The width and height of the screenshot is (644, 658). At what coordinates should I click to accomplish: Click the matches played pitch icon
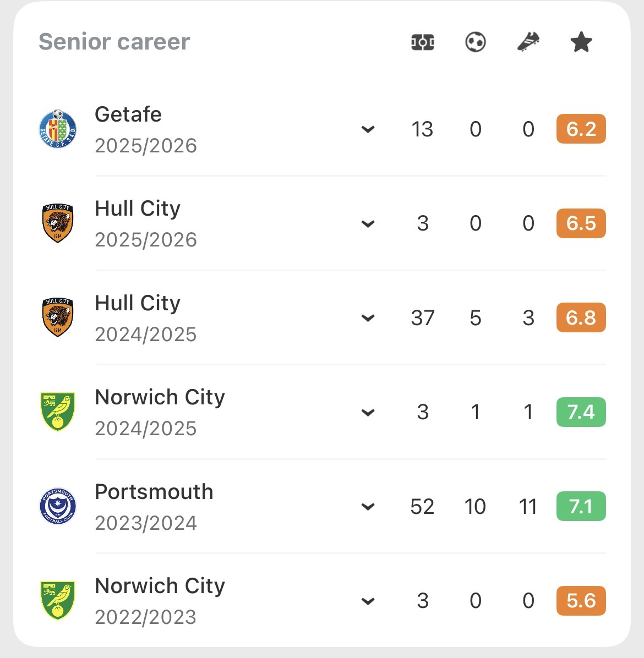422,42
